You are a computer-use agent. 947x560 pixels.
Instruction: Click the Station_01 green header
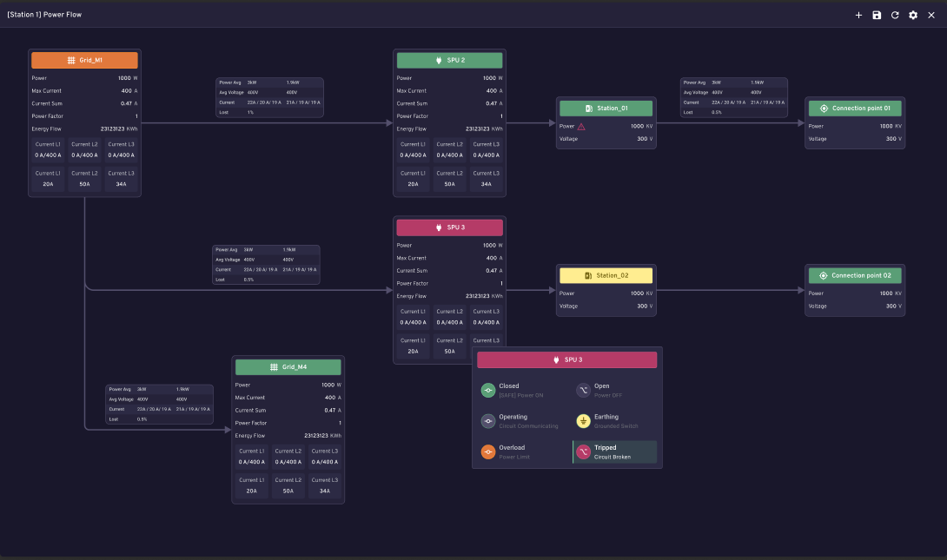tap(606, 109)
